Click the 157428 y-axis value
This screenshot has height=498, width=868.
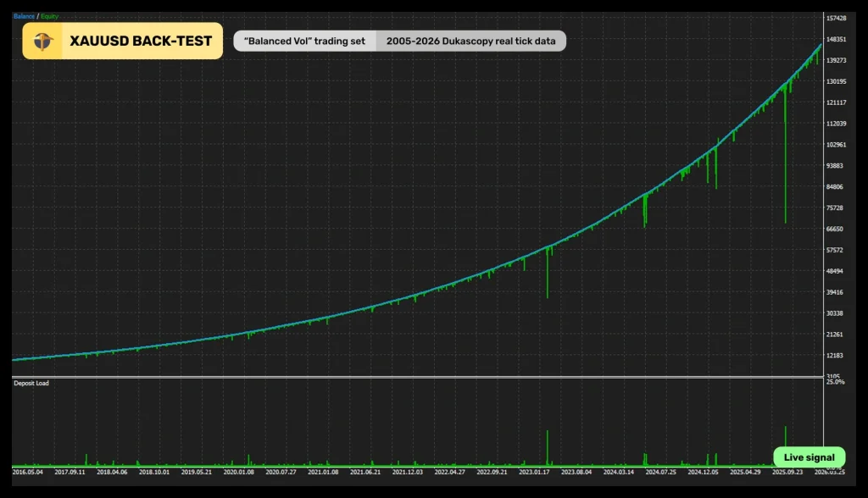pyautogui.click(x=836, y=19)
